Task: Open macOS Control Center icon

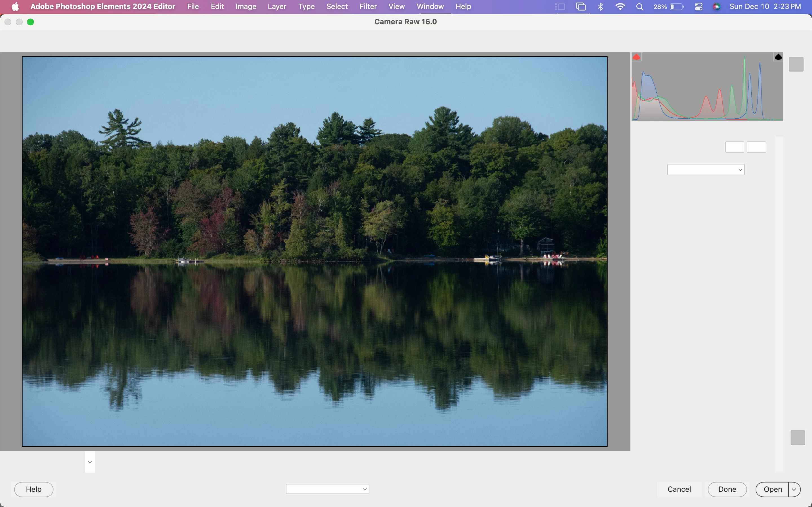Action: coord(699,7)
